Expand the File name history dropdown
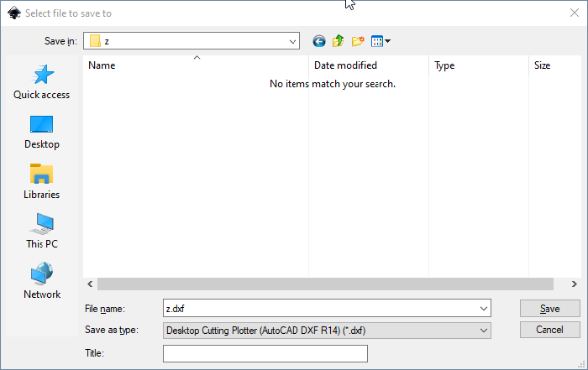Viewport: 588px width, 370px height. tap(483, 309)
